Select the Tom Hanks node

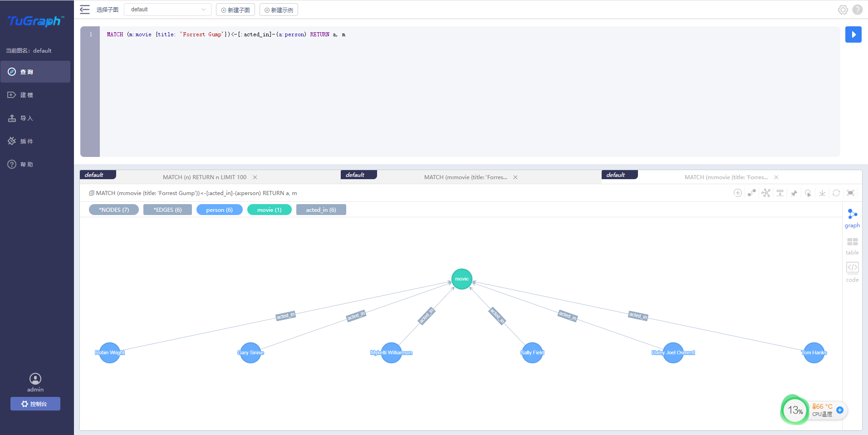click(x=814, y=352)
